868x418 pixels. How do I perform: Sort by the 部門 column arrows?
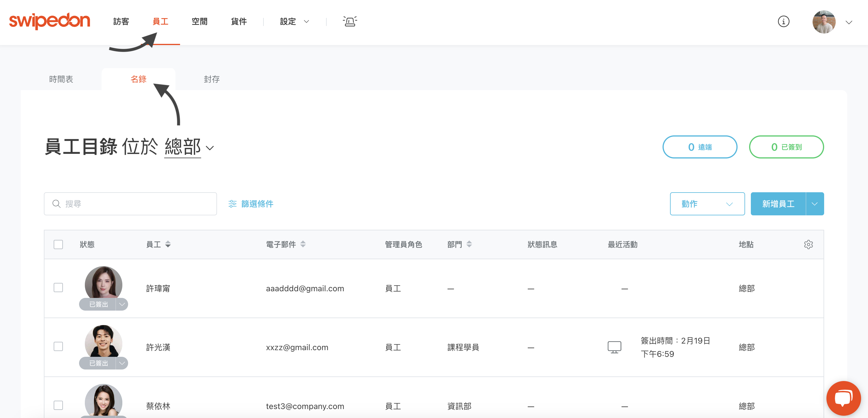click(469, 245)
